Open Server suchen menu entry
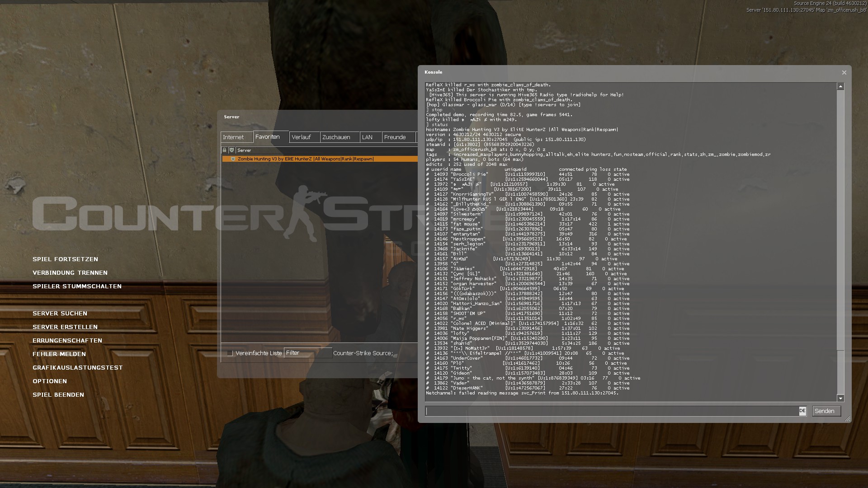This screenshot has width=868, height=488. tap(60, 314)
